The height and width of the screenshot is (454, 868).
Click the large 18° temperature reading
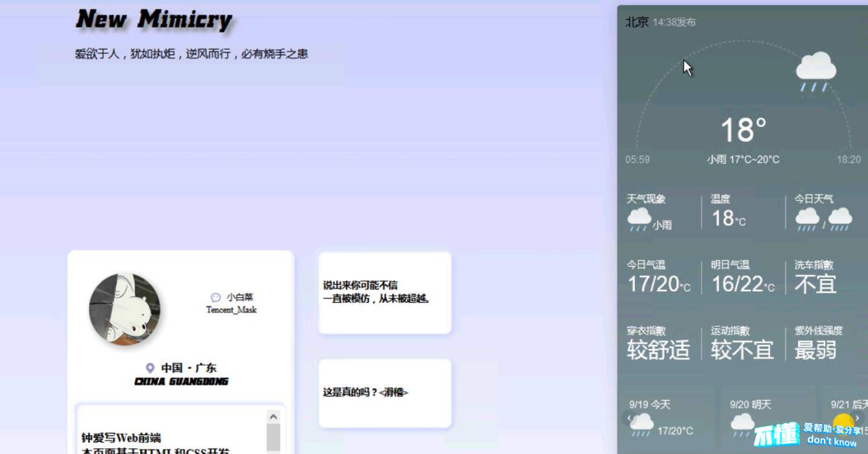pyautogui.click(x=744, y=130)
